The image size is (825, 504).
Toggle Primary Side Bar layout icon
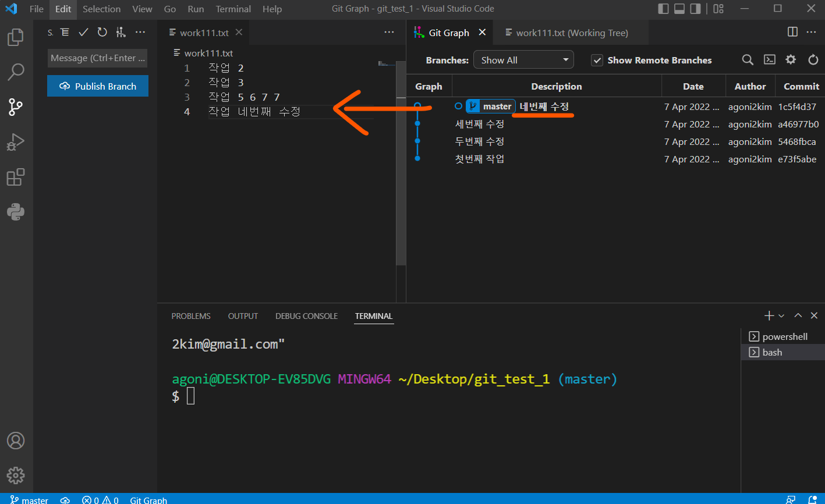tap(663, 9)
